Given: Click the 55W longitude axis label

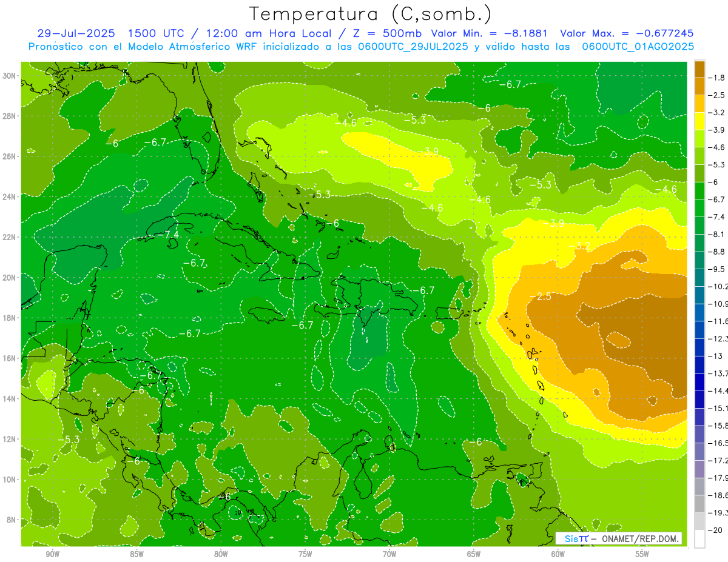Looking at the screenshot, I should [642, 555].
